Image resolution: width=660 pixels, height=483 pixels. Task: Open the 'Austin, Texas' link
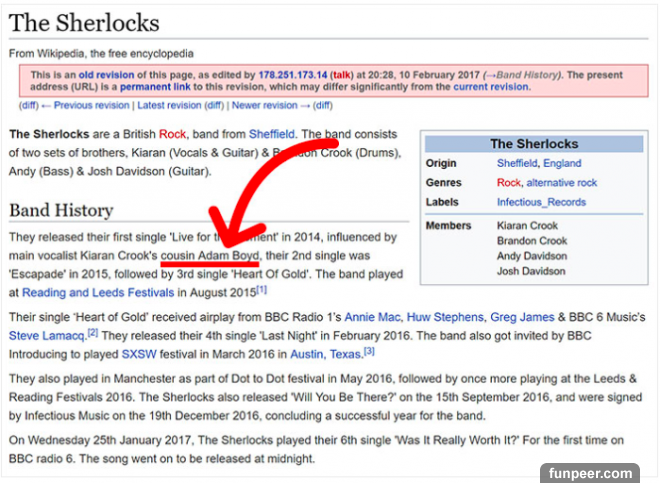[x=326, y=354]
